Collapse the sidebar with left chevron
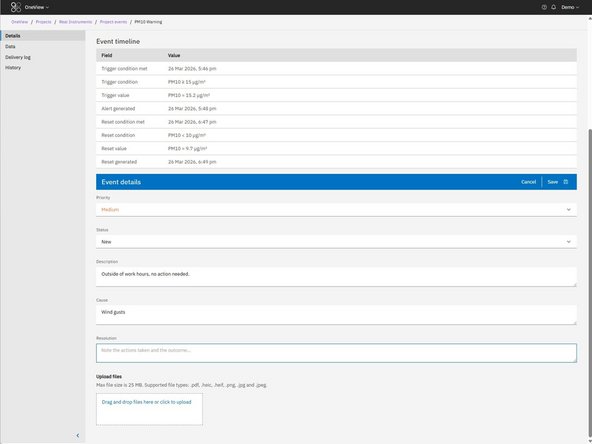 click(x=78, y=435)
